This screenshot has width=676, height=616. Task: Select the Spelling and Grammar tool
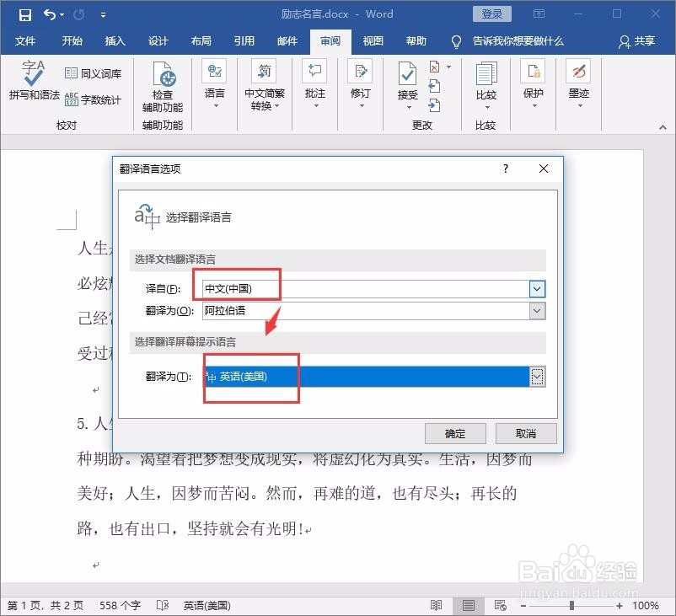[x=32, y=83]
